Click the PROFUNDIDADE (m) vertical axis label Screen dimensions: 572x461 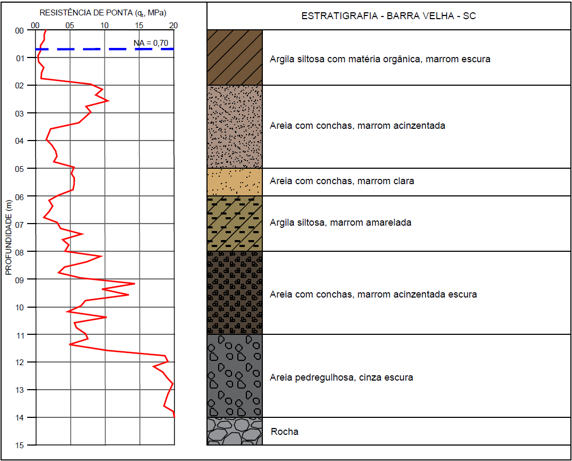coord(9,237)
